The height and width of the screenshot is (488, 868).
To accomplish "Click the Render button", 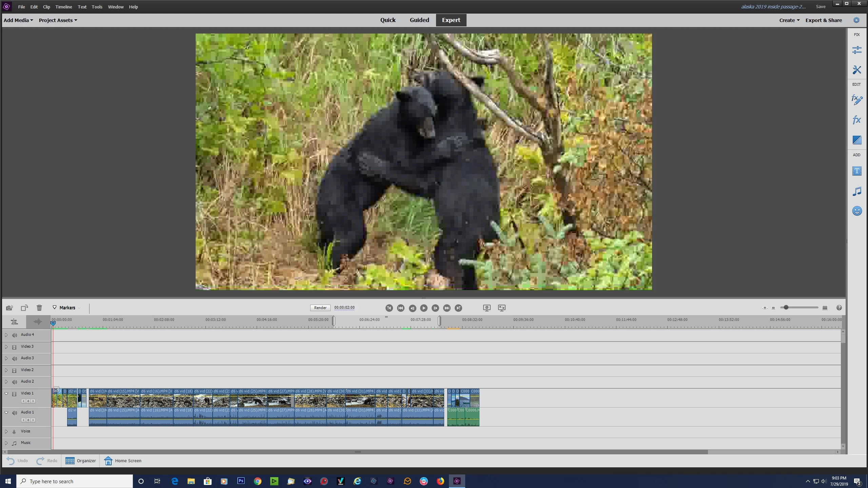I will (320, 308).
